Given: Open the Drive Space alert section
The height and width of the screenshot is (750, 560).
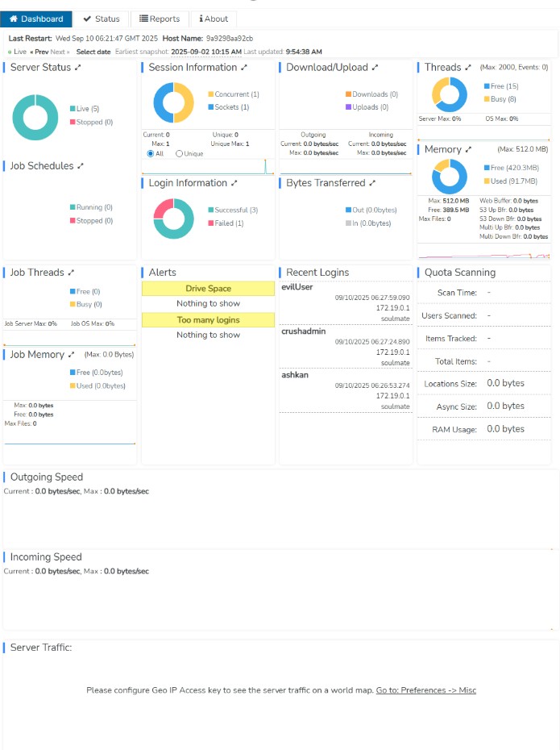Looking at the screenshot, I should pyautogui.click(x=208, y=289).
